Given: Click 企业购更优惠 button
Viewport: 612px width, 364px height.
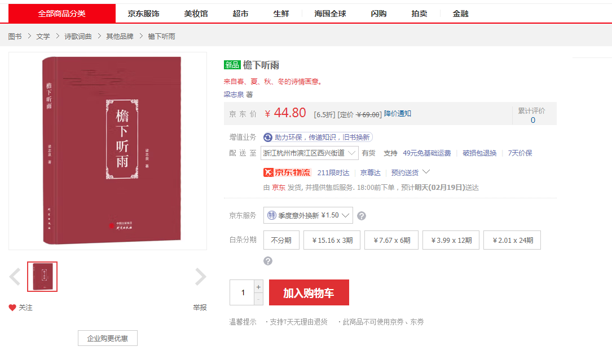Looking at the screenshot, I should (x=108, y=338).
